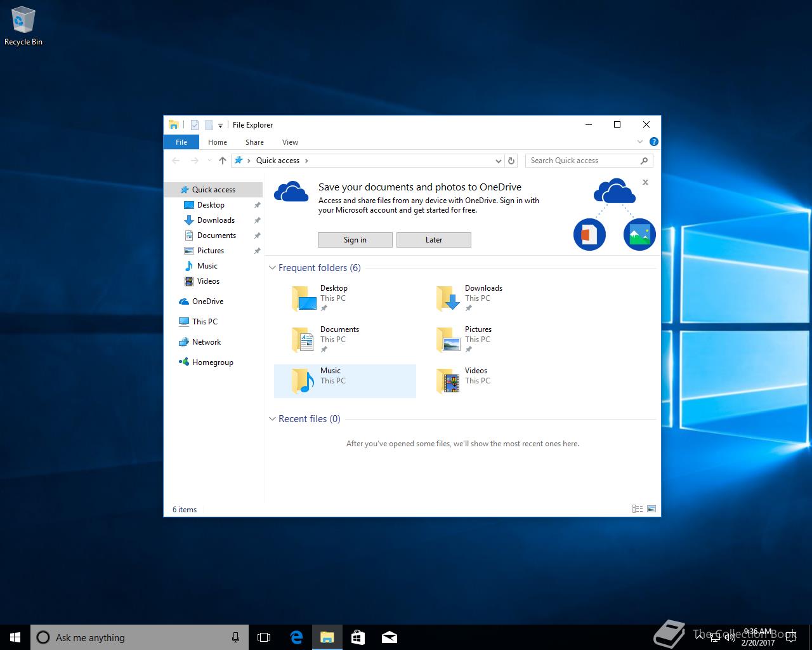This screenshot has height=650, width=812.
Task: Click the Back navigation arrow
Action: pos(176,161)
